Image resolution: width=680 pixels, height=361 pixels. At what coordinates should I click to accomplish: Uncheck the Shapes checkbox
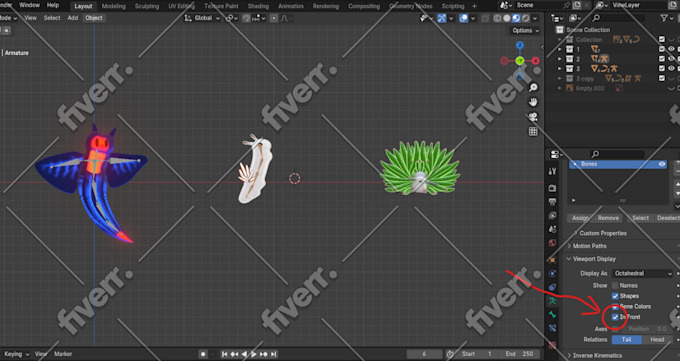click(x=615, y=296)
